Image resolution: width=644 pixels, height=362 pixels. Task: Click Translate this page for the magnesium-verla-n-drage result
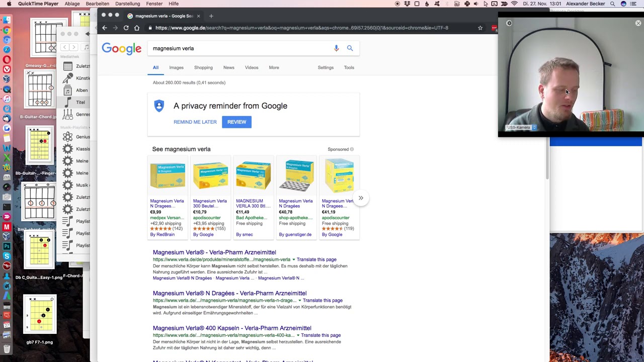[x=323, y=301]
